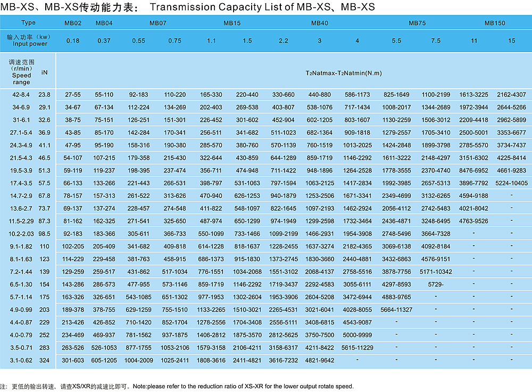
Task: Click the 3.1-0.62 speed range cell
Action: coord(22,360)
